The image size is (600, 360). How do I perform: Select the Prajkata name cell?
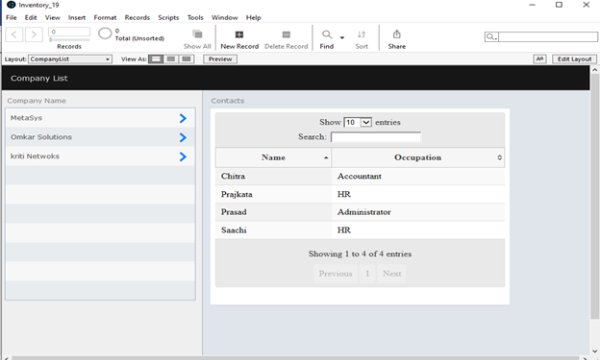274,194
